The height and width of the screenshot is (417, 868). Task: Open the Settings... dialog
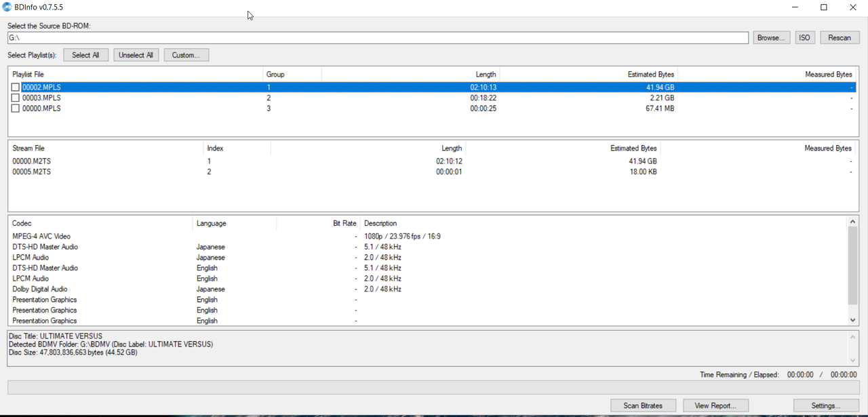coord(826,405)
